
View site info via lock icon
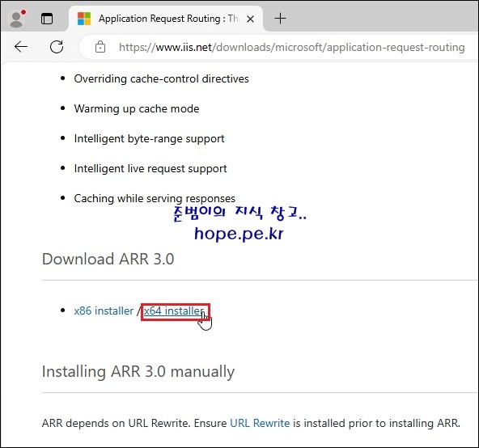100,47
